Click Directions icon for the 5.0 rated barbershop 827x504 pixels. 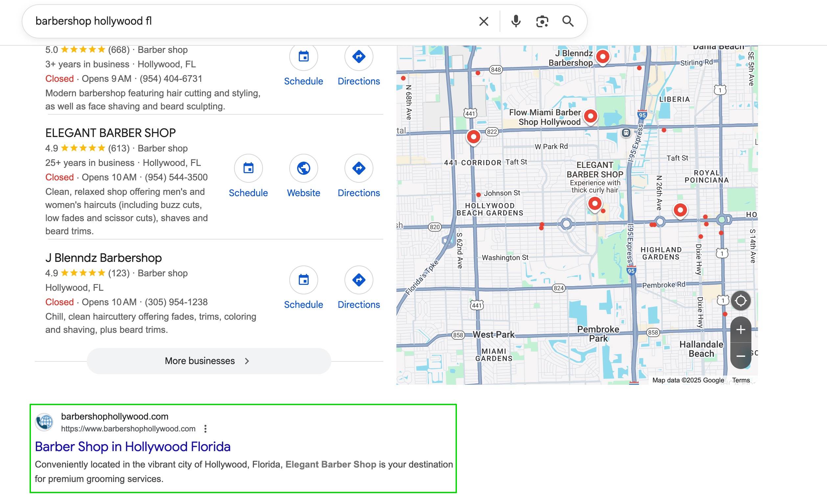tap(359, 57)
